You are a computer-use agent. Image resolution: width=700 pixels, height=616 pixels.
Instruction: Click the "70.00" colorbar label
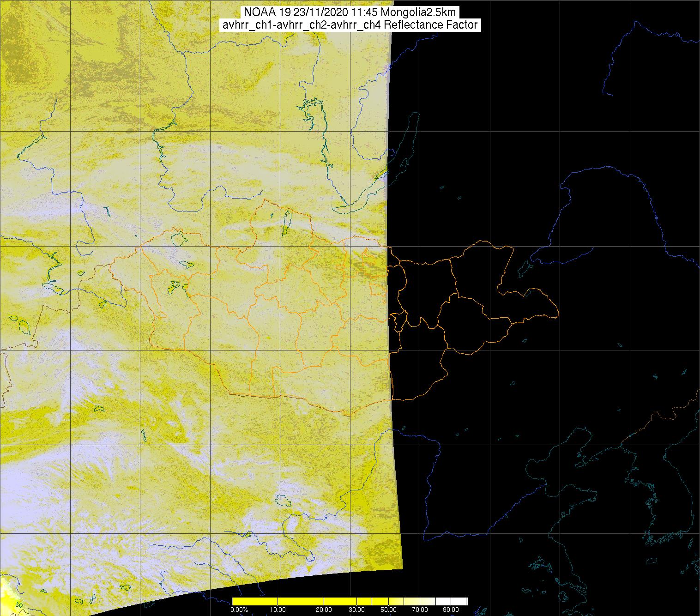420,610
